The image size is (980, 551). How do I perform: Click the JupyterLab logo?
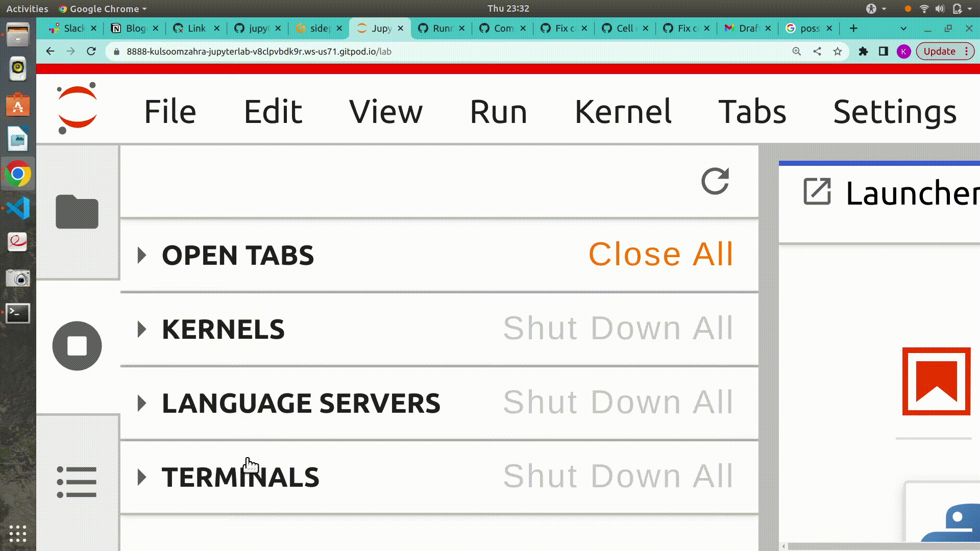tap(77, 109)
